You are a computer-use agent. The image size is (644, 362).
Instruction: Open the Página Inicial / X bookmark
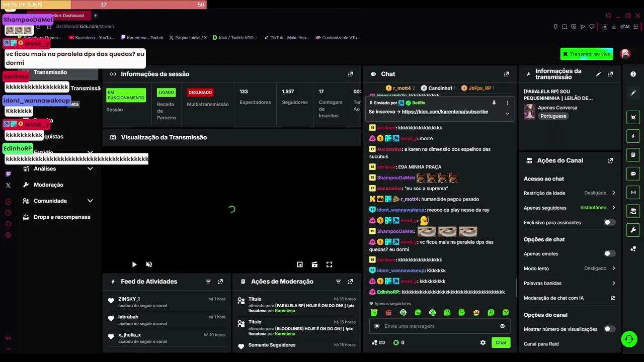(188, 38)
